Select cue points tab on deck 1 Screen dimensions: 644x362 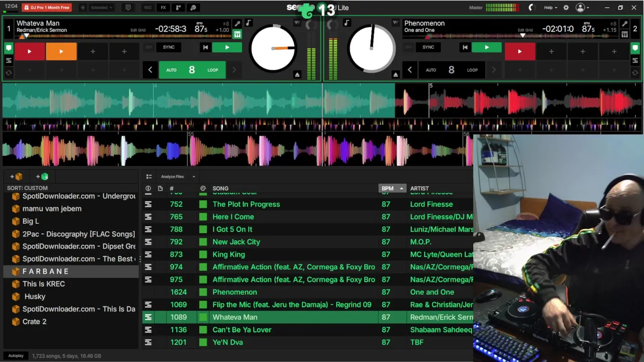tap(9, 48)
